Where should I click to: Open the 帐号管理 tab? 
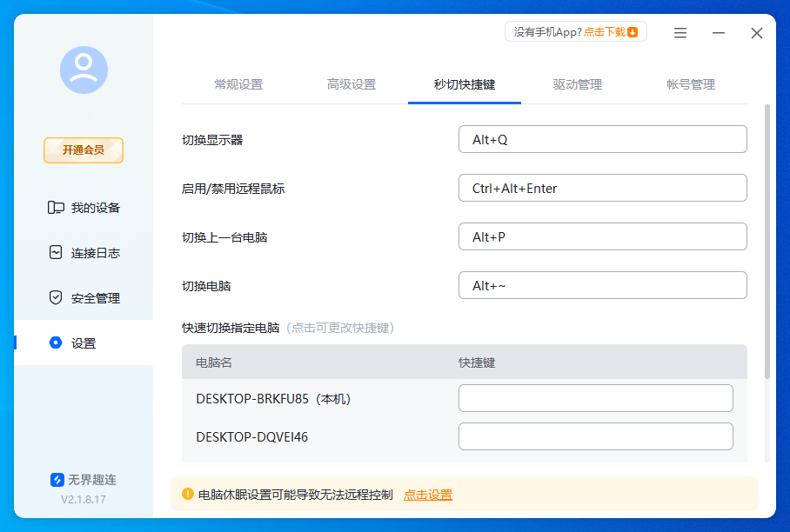click(688, 84)
